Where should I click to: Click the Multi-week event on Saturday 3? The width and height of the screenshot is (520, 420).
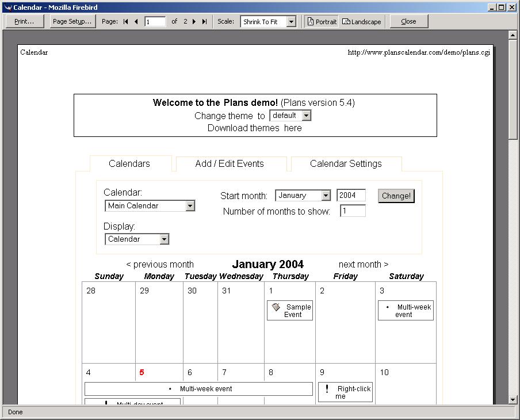click(x=406, y=311)
